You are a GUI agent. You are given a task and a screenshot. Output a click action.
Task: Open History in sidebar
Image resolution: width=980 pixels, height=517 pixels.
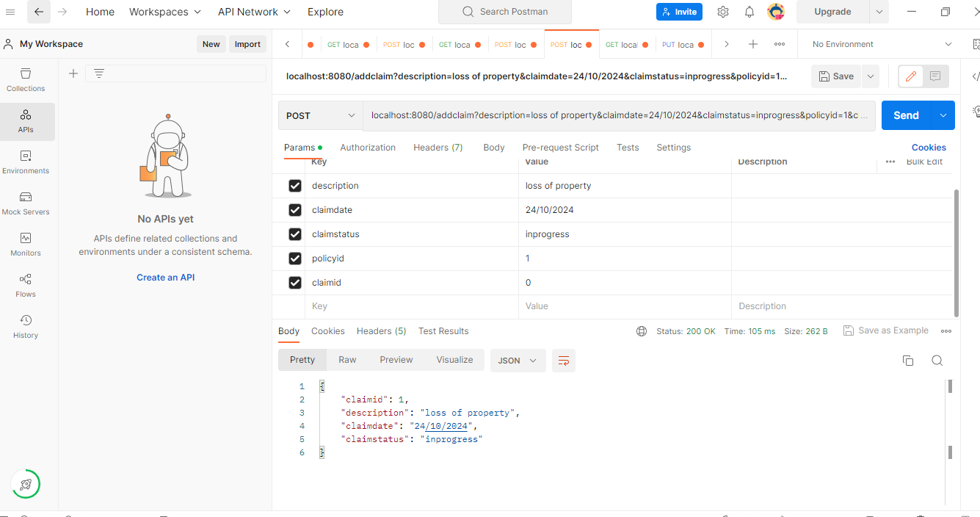(x=26, y=327)
